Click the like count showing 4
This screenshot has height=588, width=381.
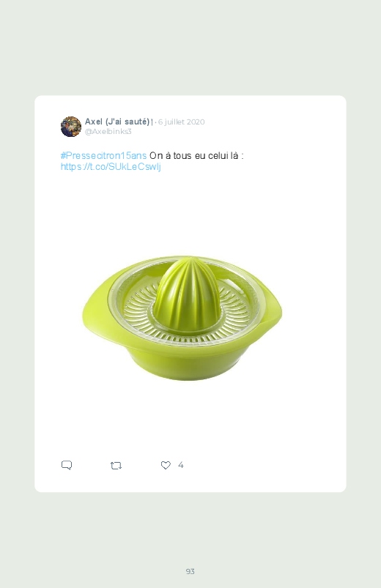180,465
